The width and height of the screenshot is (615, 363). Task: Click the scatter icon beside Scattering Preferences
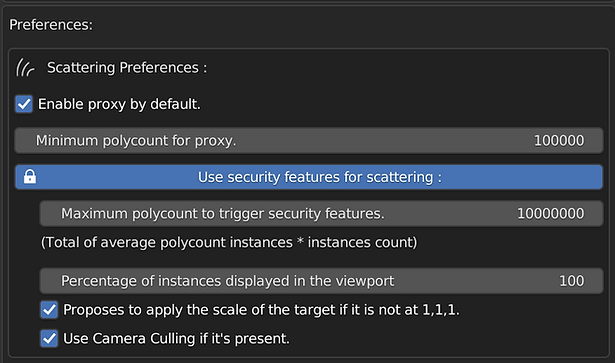(x=25, y=67)
